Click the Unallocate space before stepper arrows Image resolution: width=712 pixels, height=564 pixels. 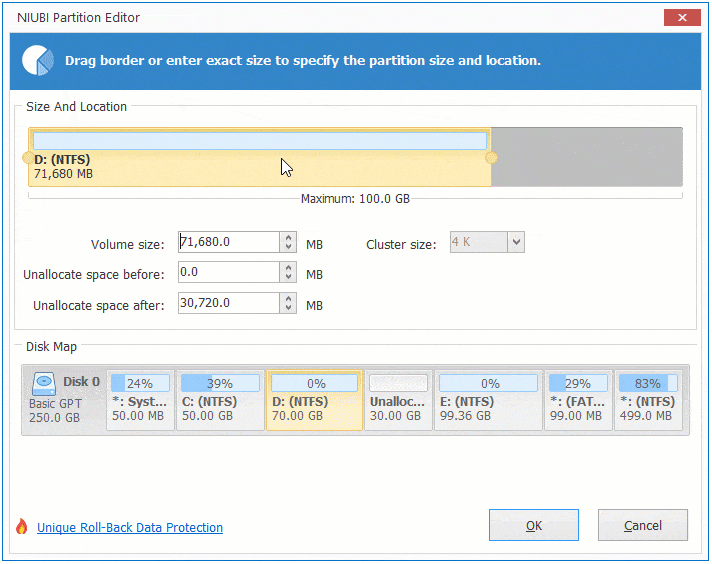coord(289,273)
